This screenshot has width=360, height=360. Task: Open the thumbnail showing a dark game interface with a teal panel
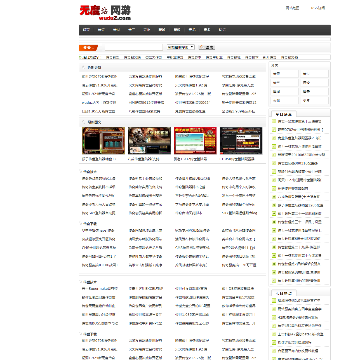[x=103, y=140]
